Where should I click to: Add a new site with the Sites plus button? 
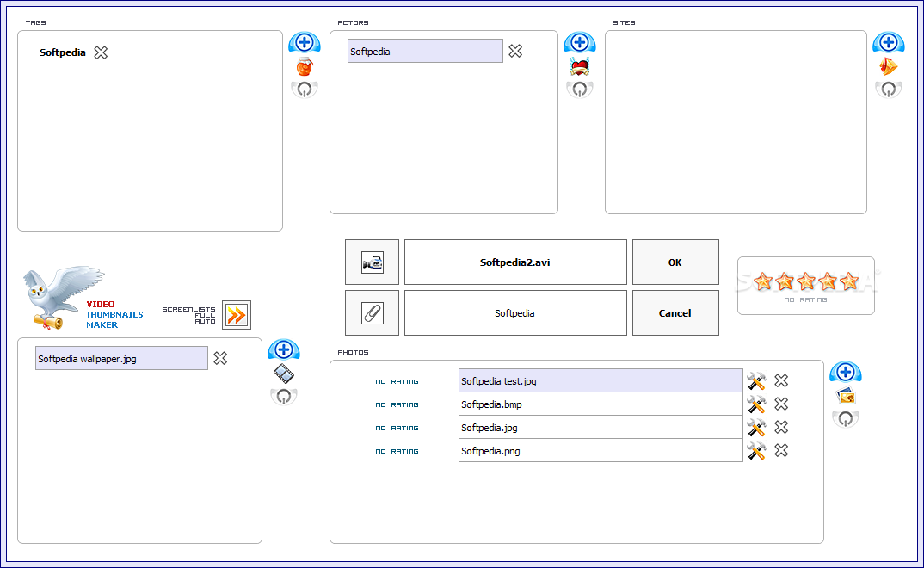pos(888,42)
